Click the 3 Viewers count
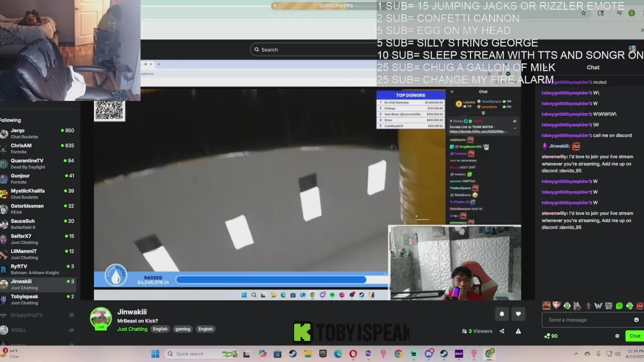This screenshot has width=644, height=362. 480,331
